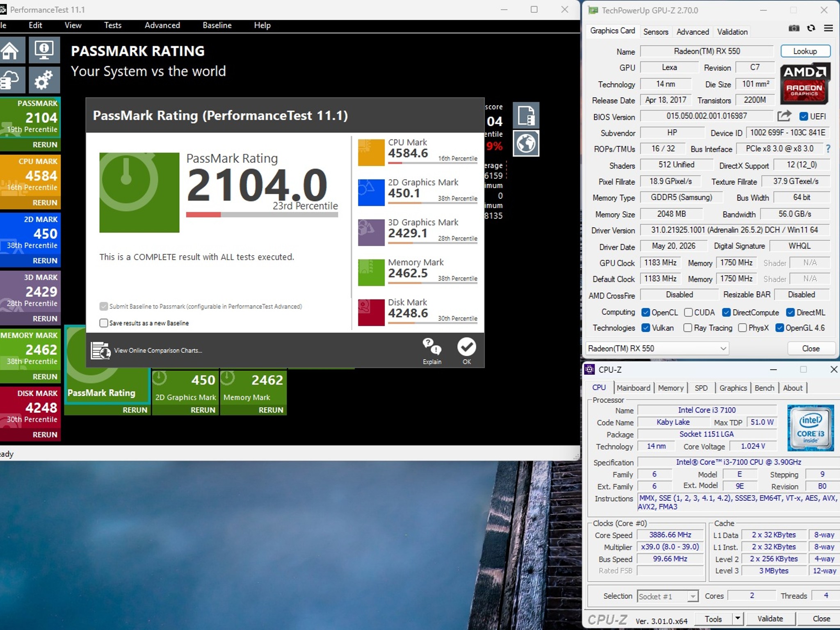Click the online comparison charts icon
This screenshot has width=840, height=630.
(100, 350)
